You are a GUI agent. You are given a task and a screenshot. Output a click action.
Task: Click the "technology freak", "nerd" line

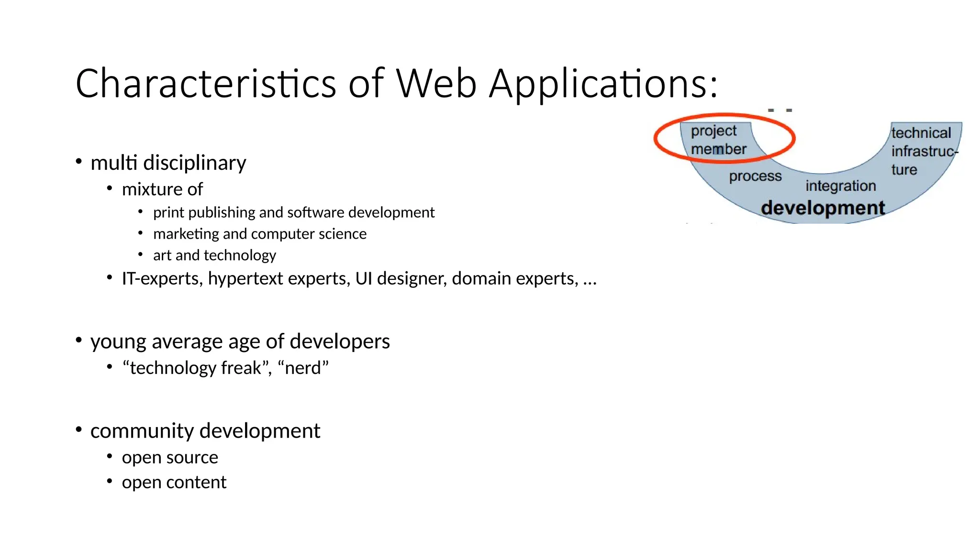[x=225, y=368]
